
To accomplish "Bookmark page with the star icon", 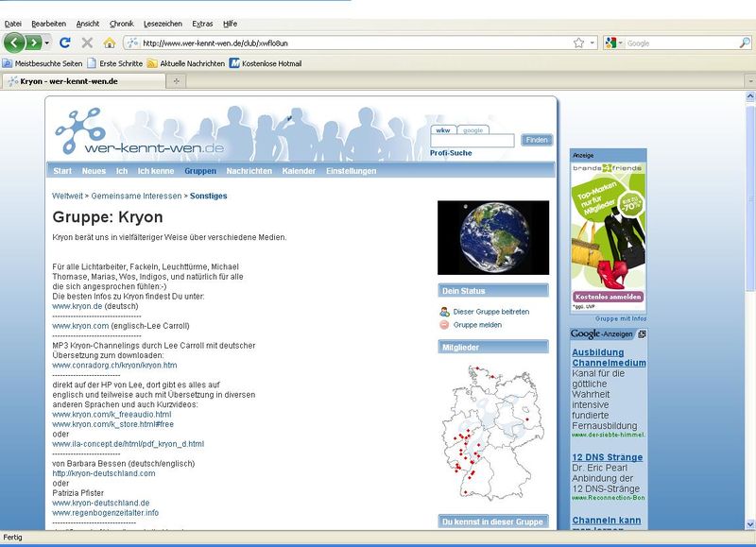I will point(578,43).
